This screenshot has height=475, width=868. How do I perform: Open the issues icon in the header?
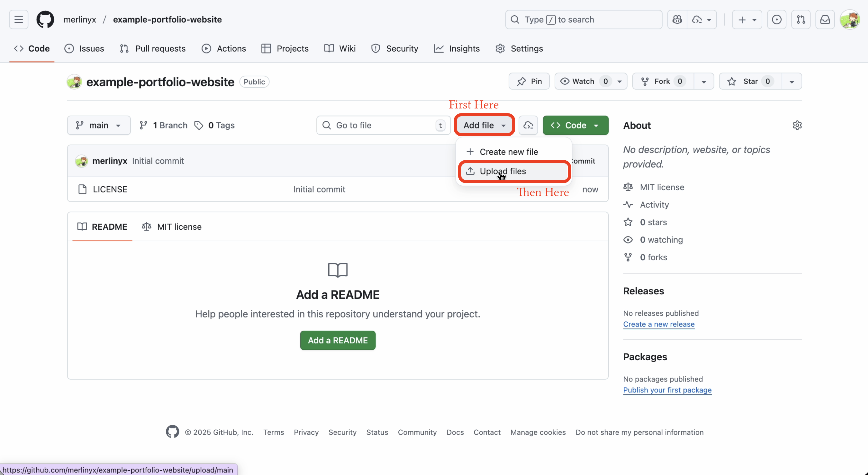pos(776,20)
